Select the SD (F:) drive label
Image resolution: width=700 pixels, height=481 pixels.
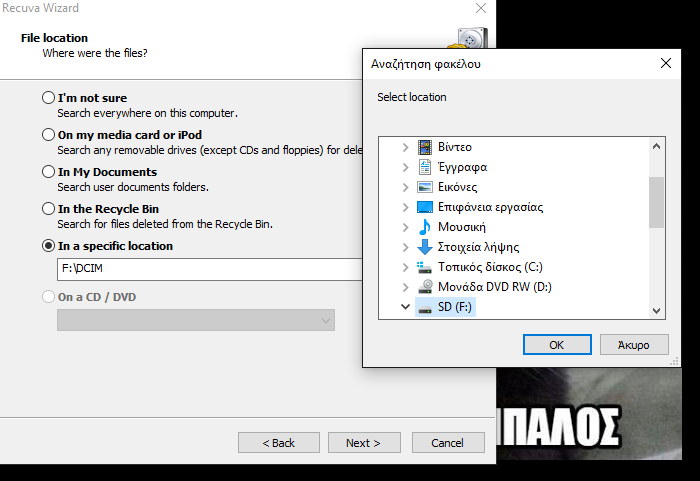point(454,307)
